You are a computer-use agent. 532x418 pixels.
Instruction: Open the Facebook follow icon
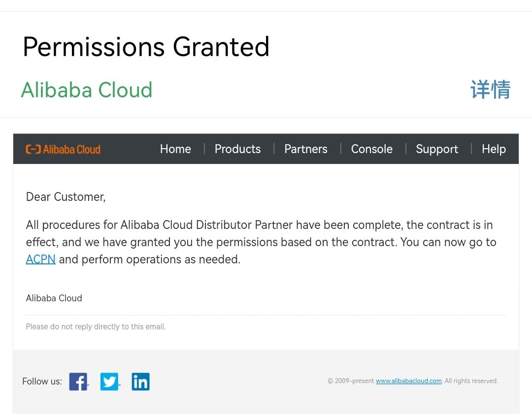pyautogui.click(x=78, y=382)
